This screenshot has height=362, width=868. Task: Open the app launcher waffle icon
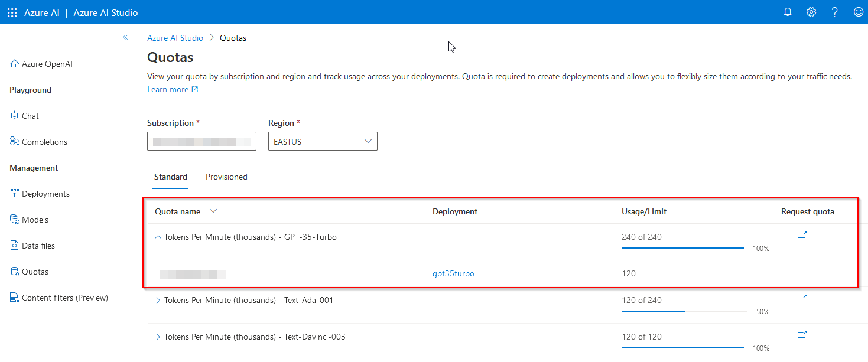click(12, 12)
